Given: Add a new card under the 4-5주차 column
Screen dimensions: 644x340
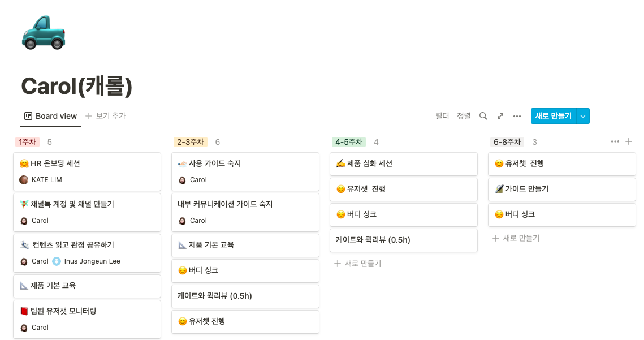Looking at the screenshot, I should (x=357, y=264).
